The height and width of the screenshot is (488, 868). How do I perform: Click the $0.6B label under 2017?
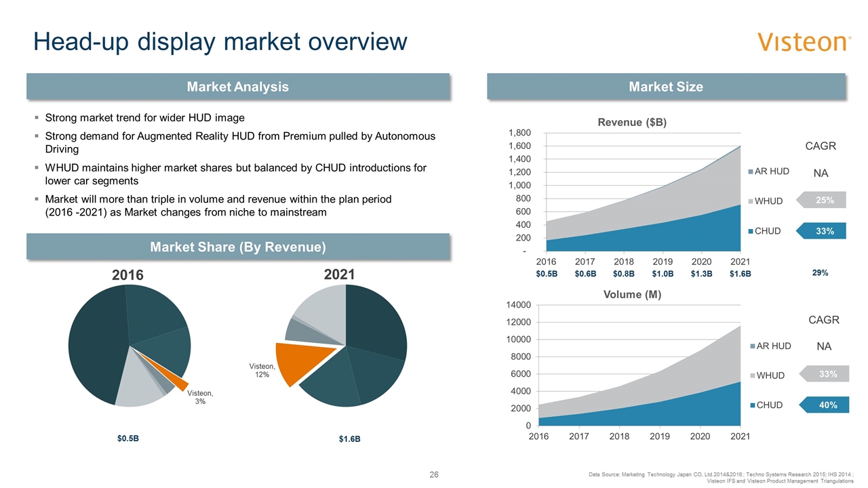[x=585, y=274]
